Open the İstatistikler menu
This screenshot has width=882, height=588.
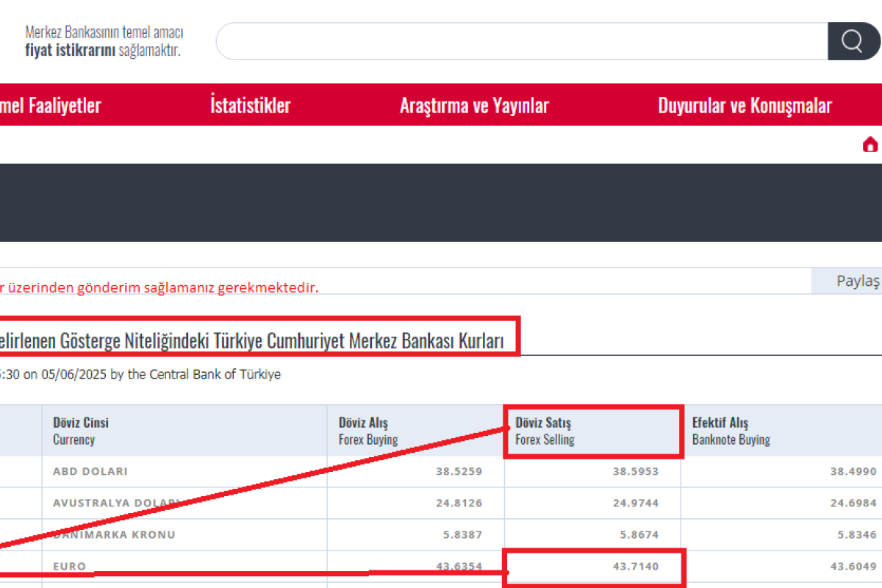click(x=251, y=105)
